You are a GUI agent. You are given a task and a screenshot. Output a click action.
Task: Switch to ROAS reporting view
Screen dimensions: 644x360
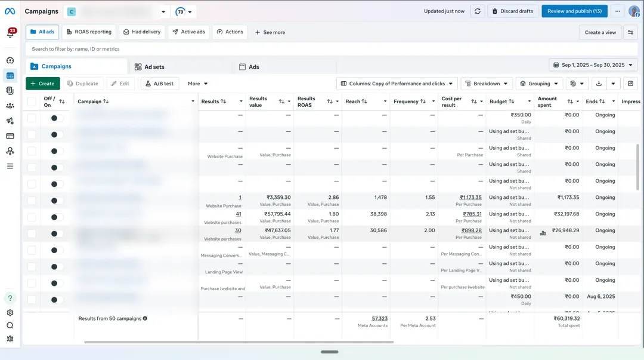point(89,32)
